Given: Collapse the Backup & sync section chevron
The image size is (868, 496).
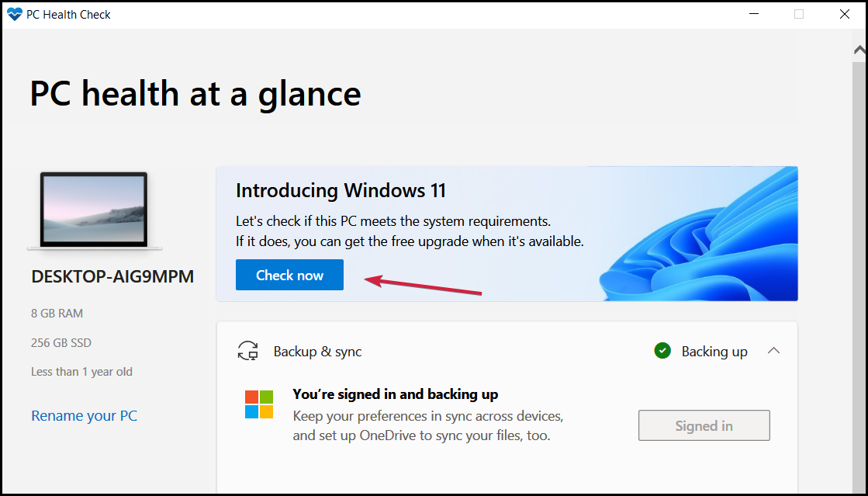Looking at the screenshot, I should coord(773,351).
